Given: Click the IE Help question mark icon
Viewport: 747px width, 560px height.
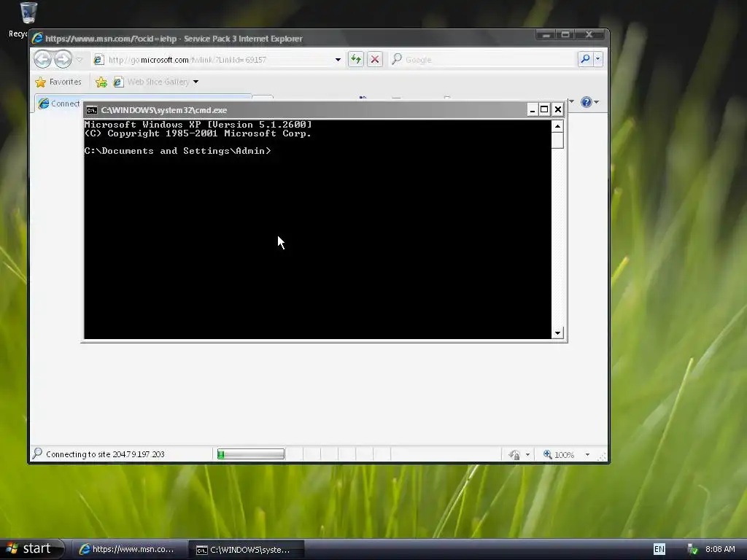Looking at the screenshot, I should (587, 102).
